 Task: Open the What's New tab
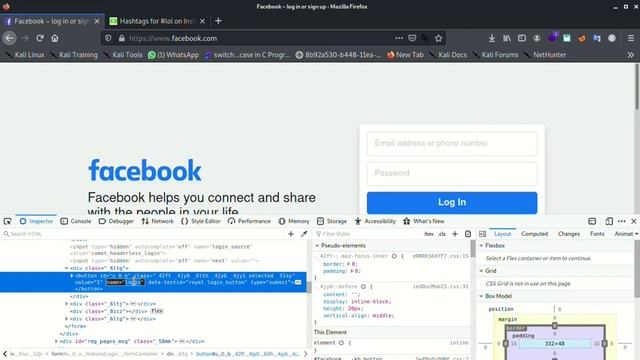point(424,221)
